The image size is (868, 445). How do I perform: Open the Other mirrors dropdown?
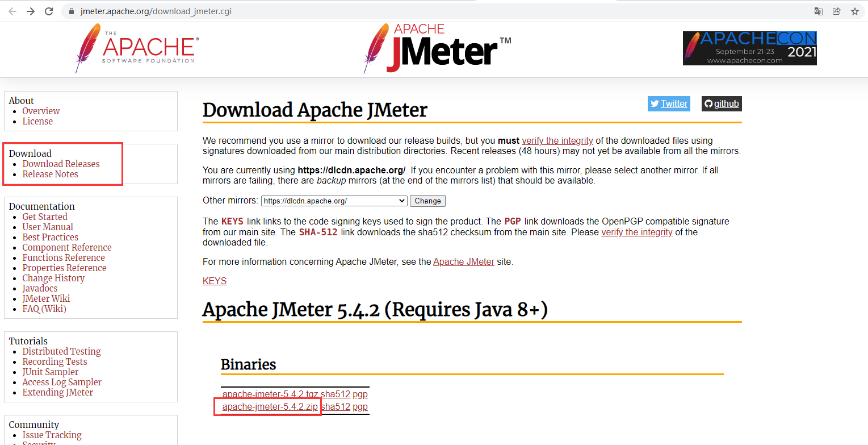pos(334,201)
